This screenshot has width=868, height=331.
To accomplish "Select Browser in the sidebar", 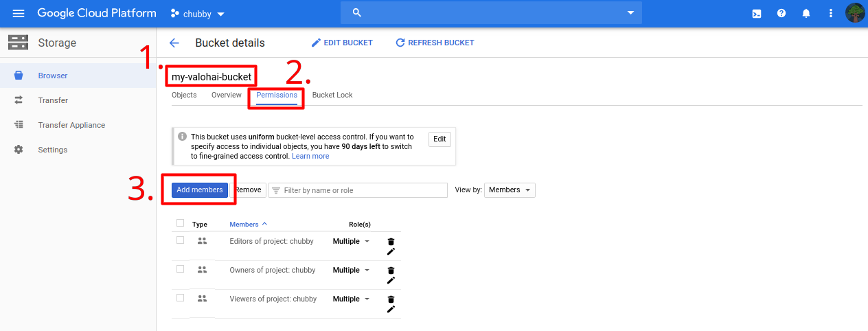I will tap(78, 76).
